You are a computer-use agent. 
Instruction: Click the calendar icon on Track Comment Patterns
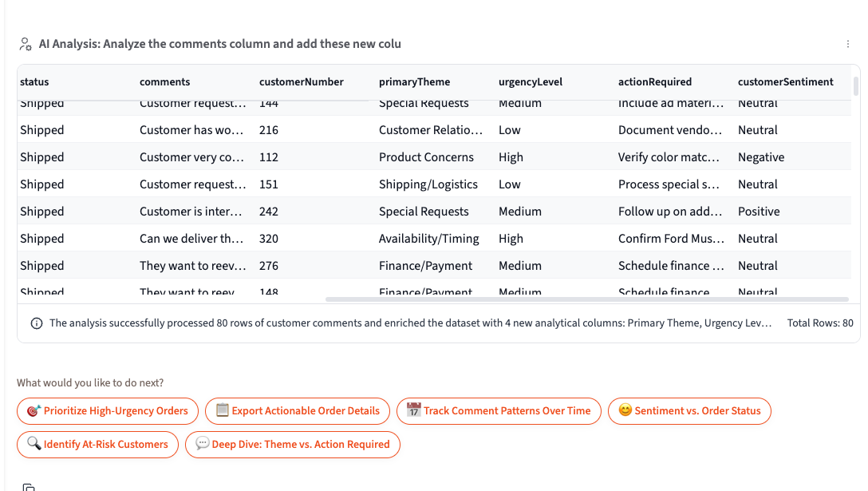point(415,410)
